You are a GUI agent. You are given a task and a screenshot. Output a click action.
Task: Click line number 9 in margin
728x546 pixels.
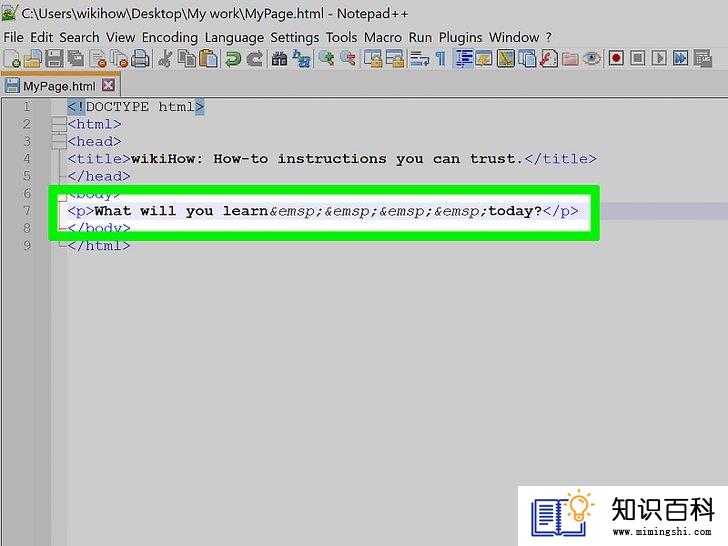[26, 246]
